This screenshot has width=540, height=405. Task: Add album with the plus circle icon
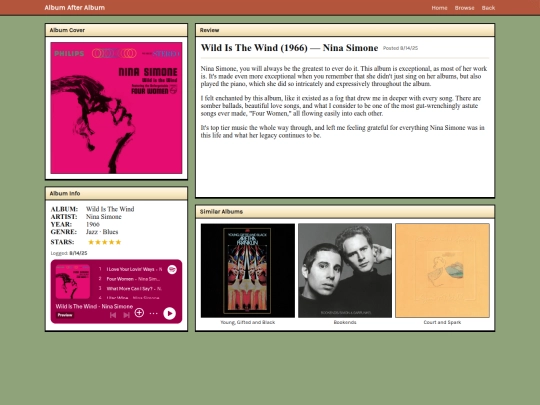(x=139, y=313)
